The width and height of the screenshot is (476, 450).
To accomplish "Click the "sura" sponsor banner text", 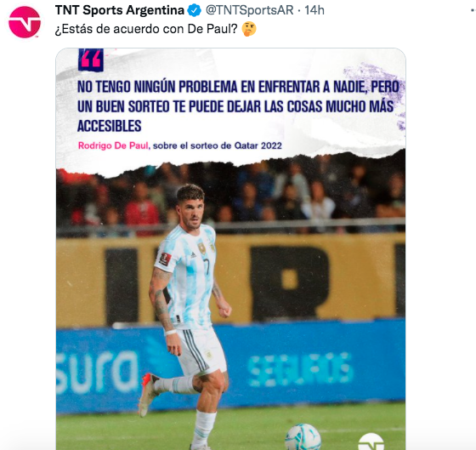I will click(97, 372).
